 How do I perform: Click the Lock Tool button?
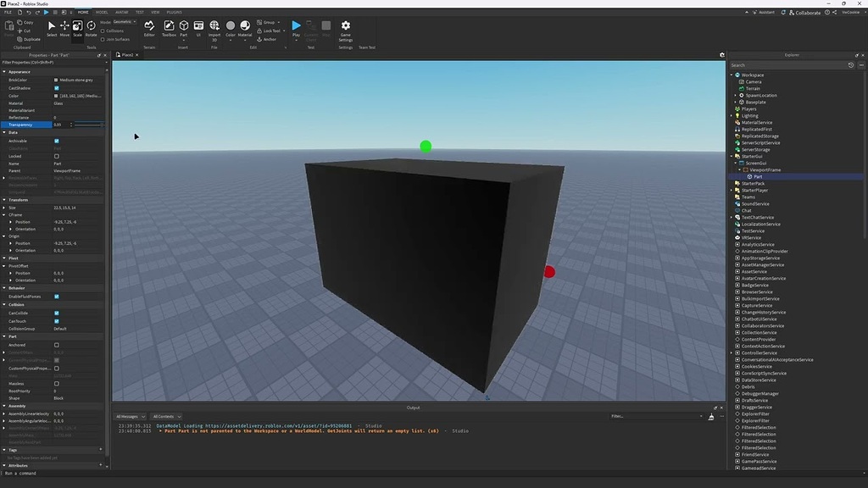(270, 31)
